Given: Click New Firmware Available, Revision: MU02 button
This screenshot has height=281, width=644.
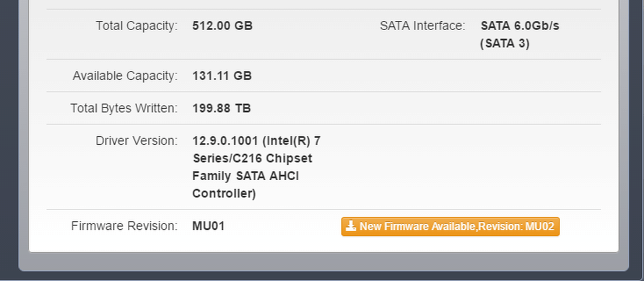Looking at the screenshot, I should tap(450, 227).
